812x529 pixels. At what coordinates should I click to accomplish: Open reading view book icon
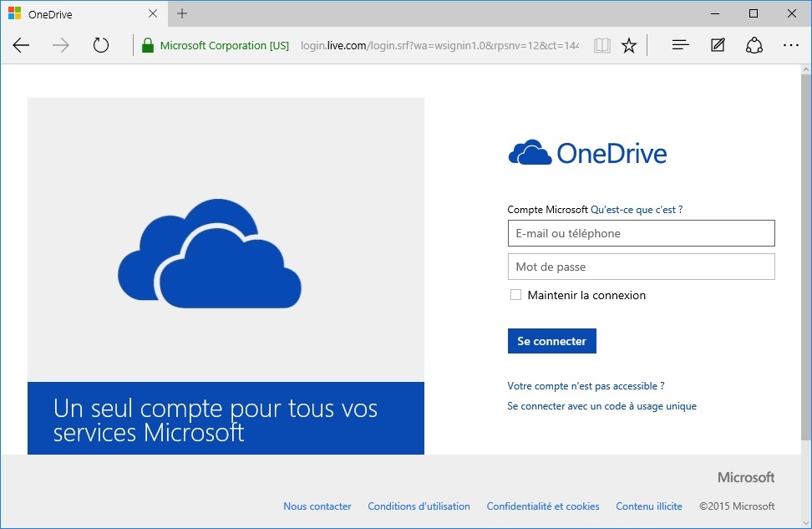click(601, 46)
